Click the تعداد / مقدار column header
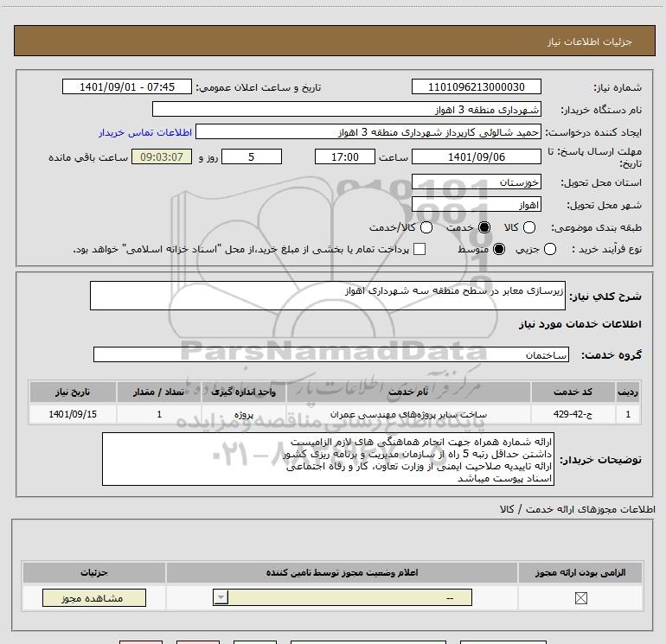Viewport: 666px width, 644px height. click(159, 392)
